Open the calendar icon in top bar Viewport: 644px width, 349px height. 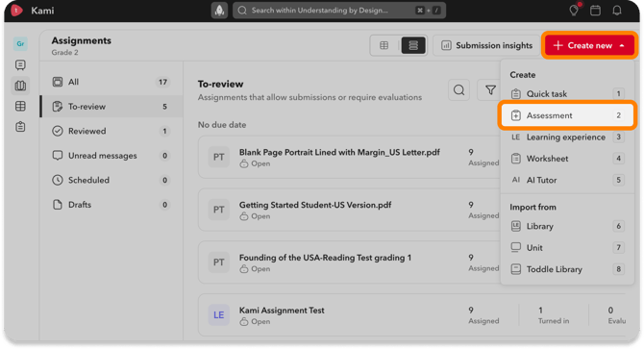(x=595, y=11)
